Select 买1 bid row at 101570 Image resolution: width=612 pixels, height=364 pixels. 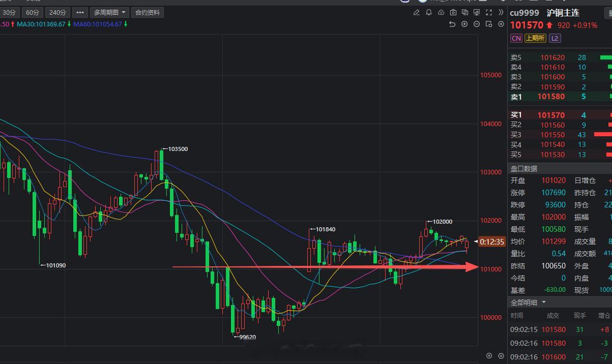click(560, 115)
